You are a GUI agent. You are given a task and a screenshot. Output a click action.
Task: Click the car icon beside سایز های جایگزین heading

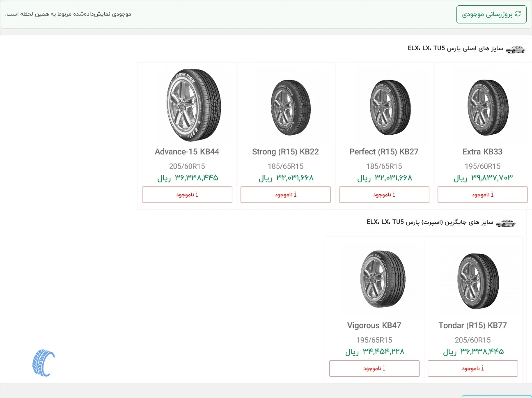click(506, 223)
